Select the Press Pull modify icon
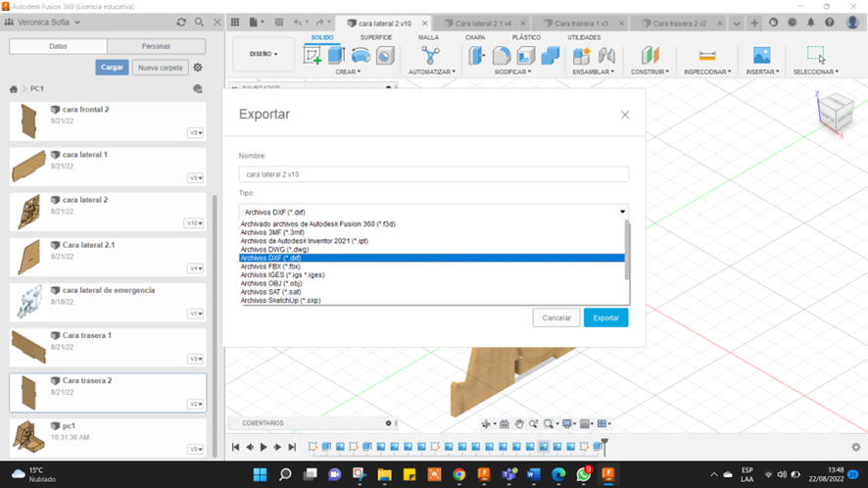868x488 pixels. click(477, 56)
